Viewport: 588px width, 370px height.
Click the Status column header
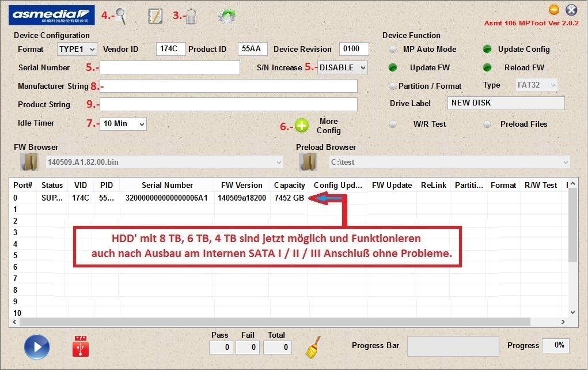(52, 186)
